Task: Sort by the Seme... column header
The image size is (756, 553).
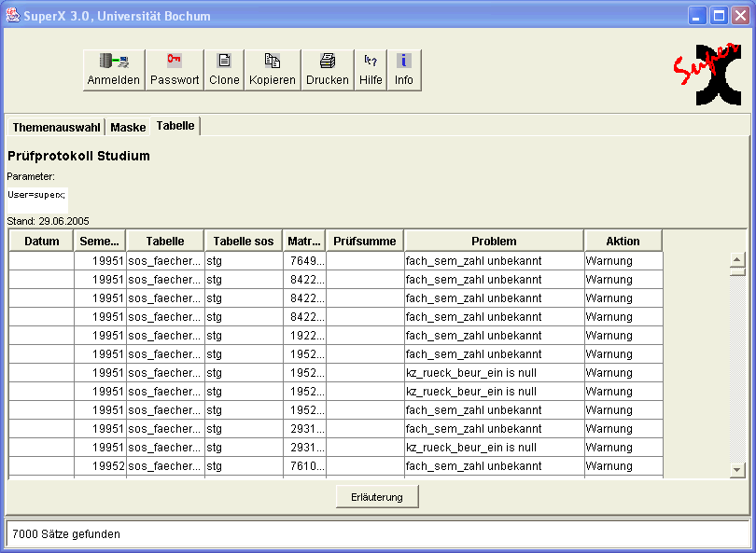Action: coord(100,241)
